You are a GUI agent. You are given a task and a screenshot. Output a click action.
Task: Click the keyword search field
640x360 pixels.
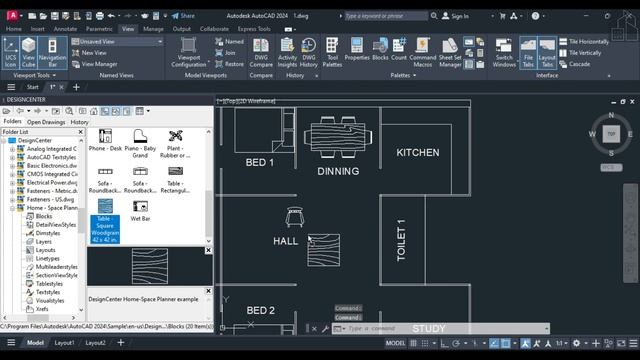pos(386,16)
